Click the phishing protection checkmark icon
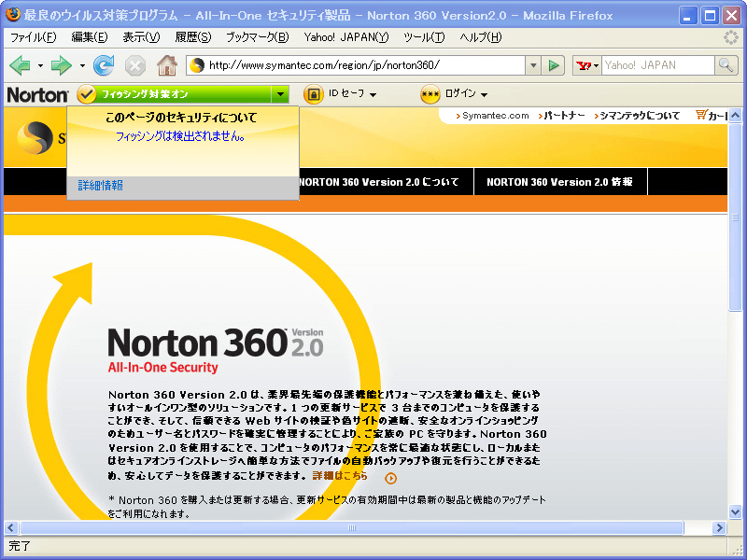The image size is (747, 560). coord(86,94)
